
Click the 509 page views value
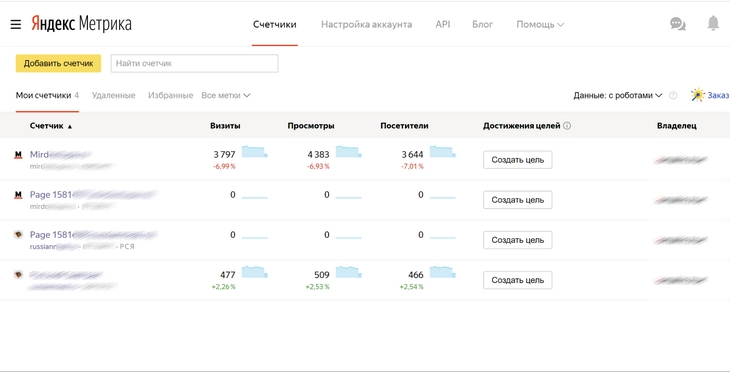[322, 275]
